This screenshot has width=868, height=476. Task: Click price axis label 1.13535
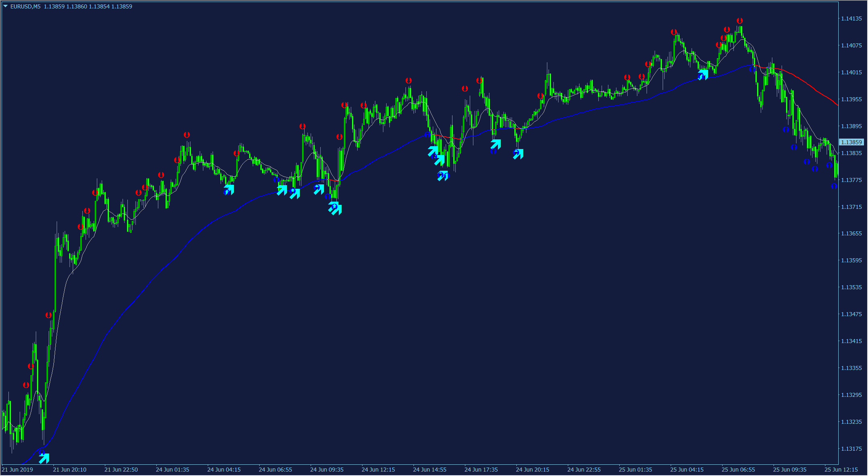(x=852, y=287)
